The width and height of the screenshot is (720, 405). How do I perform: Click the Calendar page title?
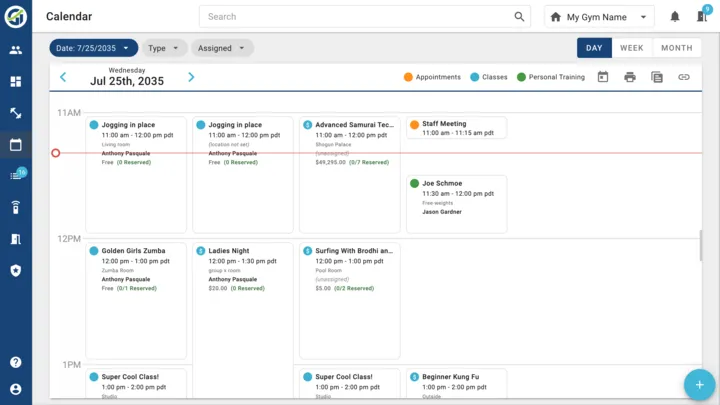(x=69, y=17)
